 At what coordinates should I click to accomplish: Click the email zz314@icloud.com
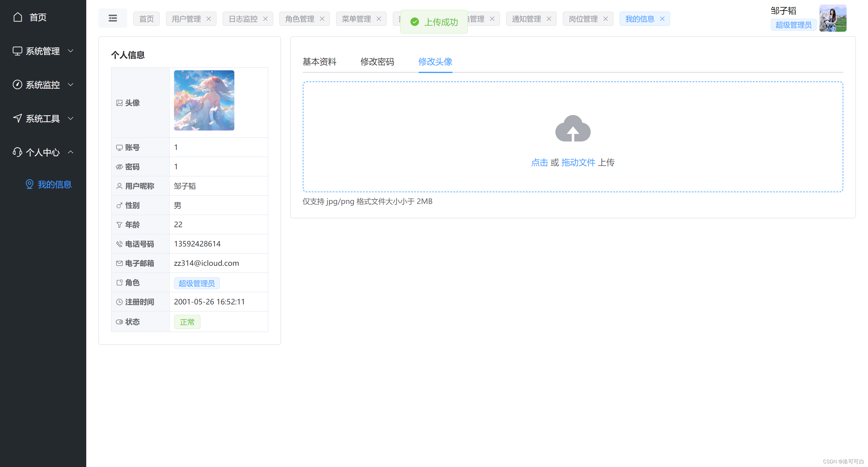206,263
